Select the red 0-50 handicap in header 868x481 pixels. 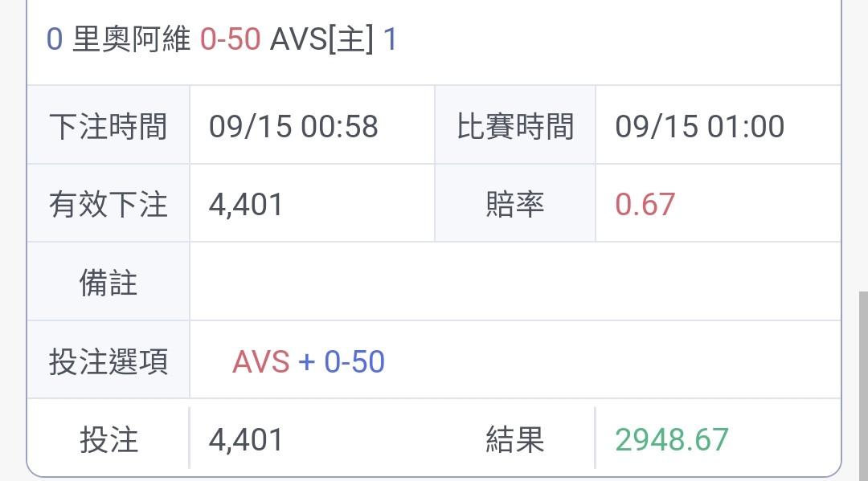231,39
